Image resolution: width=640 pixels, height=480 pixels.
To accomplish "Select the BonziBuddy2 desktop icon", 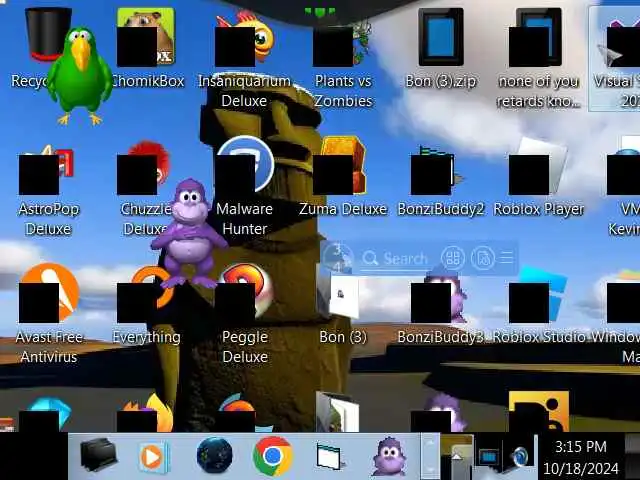I will (439, 171).
